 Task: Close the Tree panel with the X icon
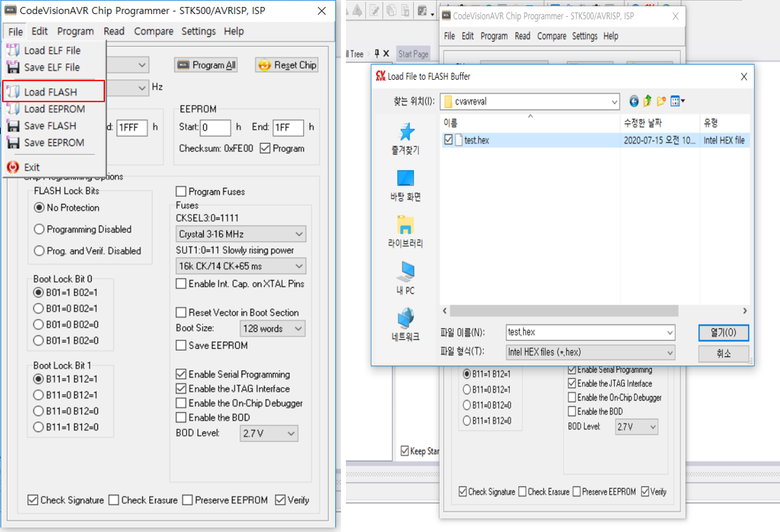coord(386,53)
